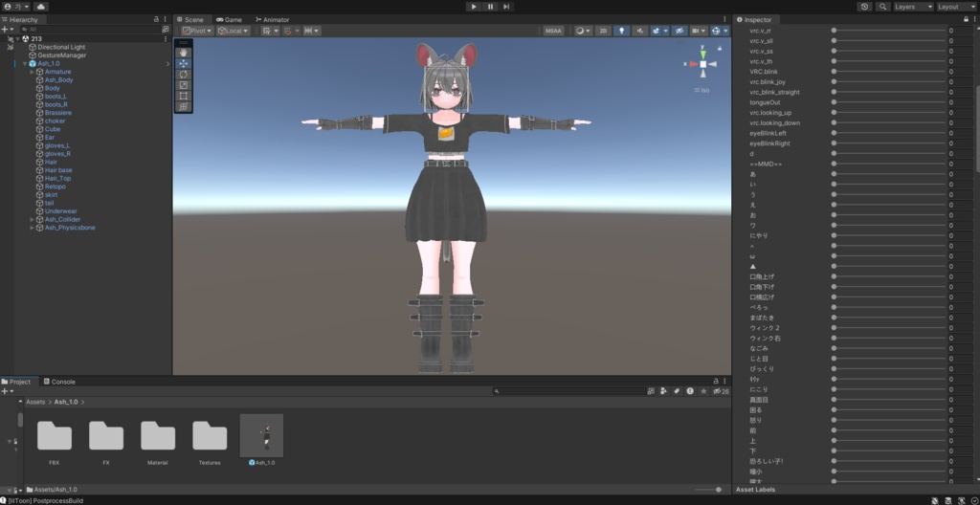The width and height of the screenshot is (980, 505).
Task: Select the combined Transform tool
Action: [183, 107]
